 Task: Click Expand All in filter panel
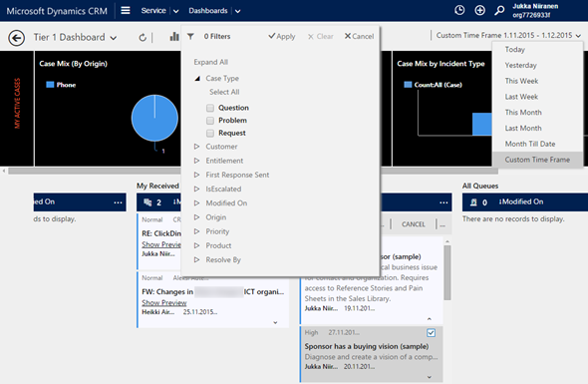(x=210, y=62)
